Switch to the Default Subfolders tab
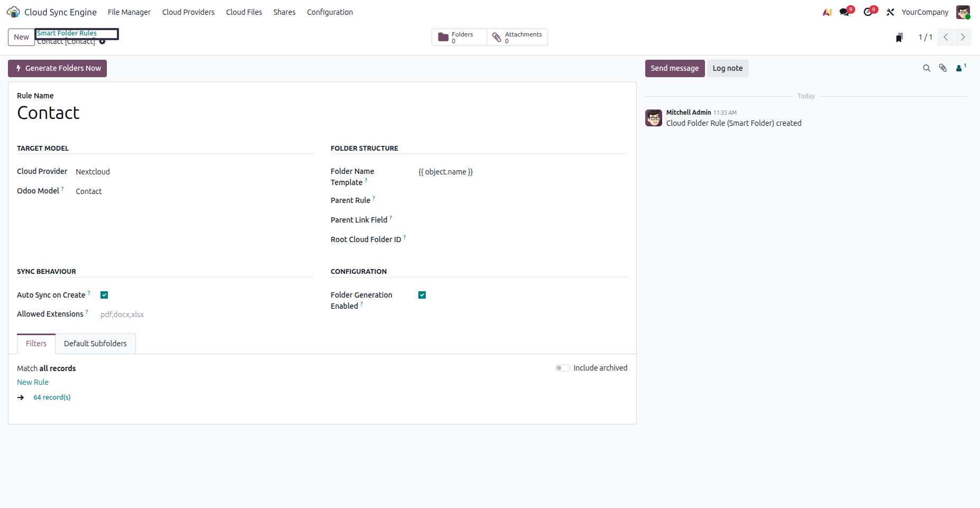The width and height of the screenshot is (980, 508). point(95,344)
